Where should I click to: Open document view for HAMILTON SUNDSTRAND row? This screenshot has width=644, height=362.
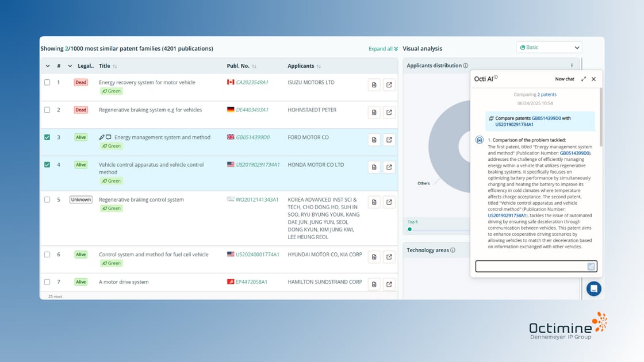click(x=374, y=284)
